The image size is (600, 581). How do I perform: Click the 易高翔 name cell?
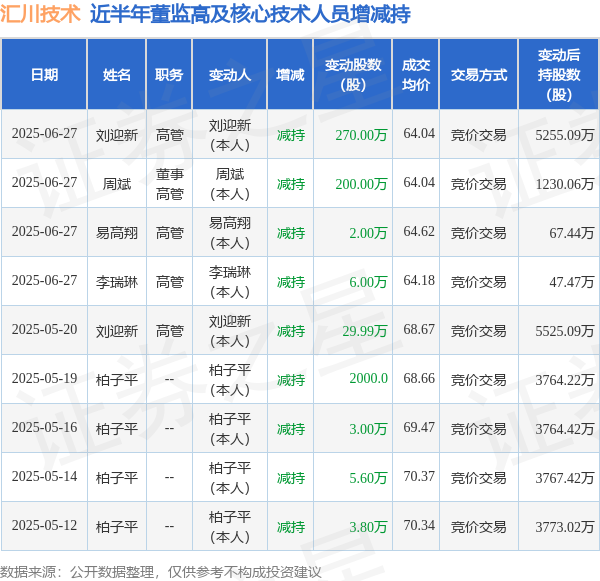tap(117, 233)
